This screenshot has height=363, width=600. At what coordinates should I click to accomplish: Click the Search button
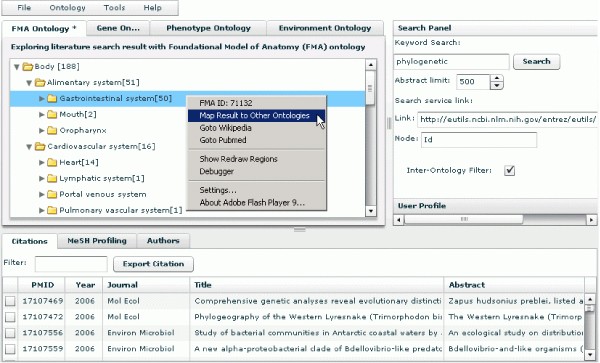536,62
